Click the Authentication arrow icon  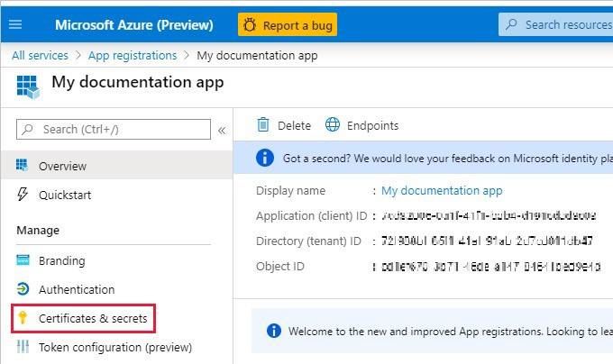point(23,289)
